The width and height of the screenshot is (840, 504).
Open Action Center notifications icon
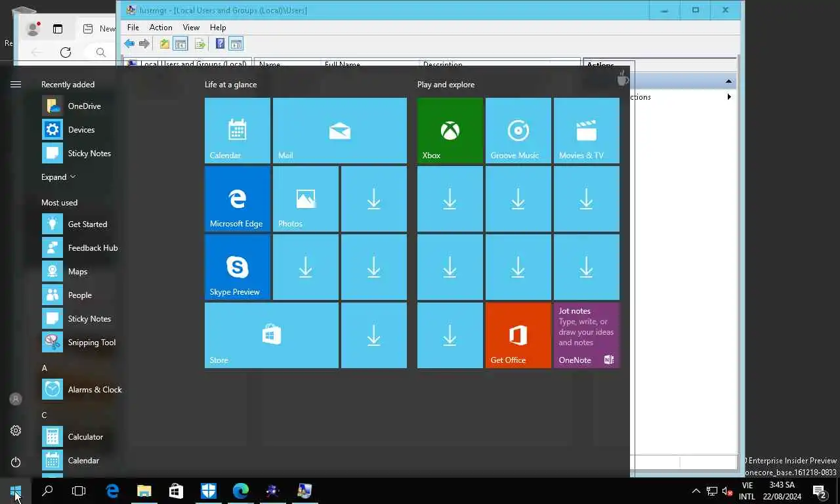tap(819, 491)
